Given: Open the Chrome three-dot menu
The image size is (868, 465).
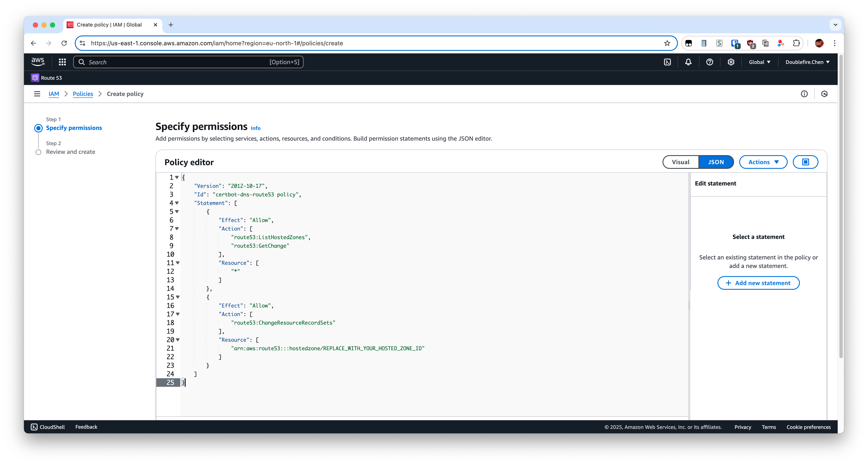Looking at the screenshot, I should (835, 43).
